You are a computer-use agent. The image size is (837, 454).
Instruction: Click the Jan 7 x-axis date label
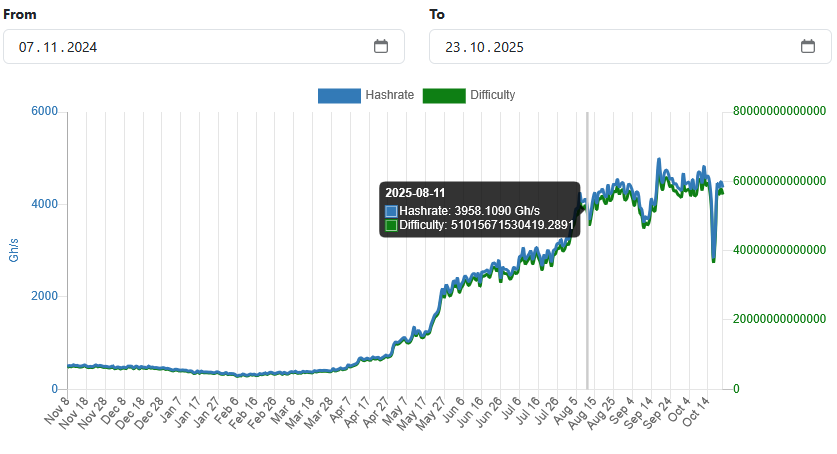[x=171, y=410]
